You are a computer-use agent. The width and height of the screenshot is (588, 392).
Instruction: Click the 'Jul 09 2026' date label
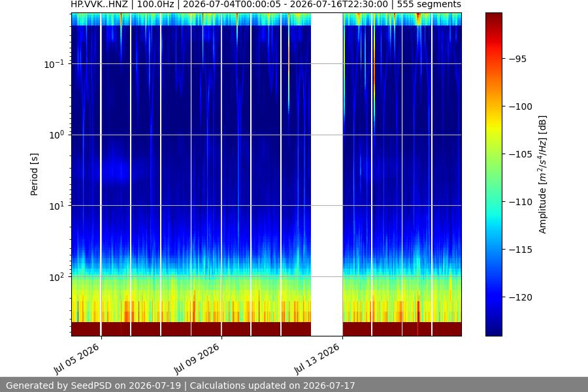197,359
